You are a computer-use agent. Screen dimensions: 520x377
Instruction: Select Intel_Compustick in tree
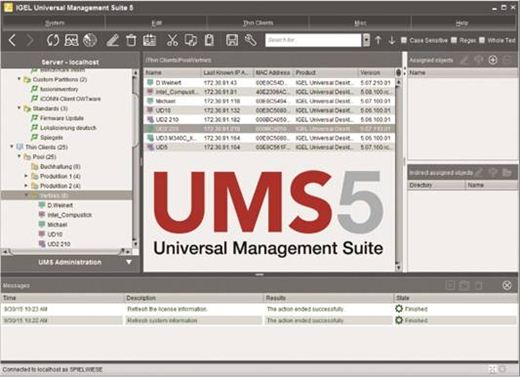click(x=69, y=215)
